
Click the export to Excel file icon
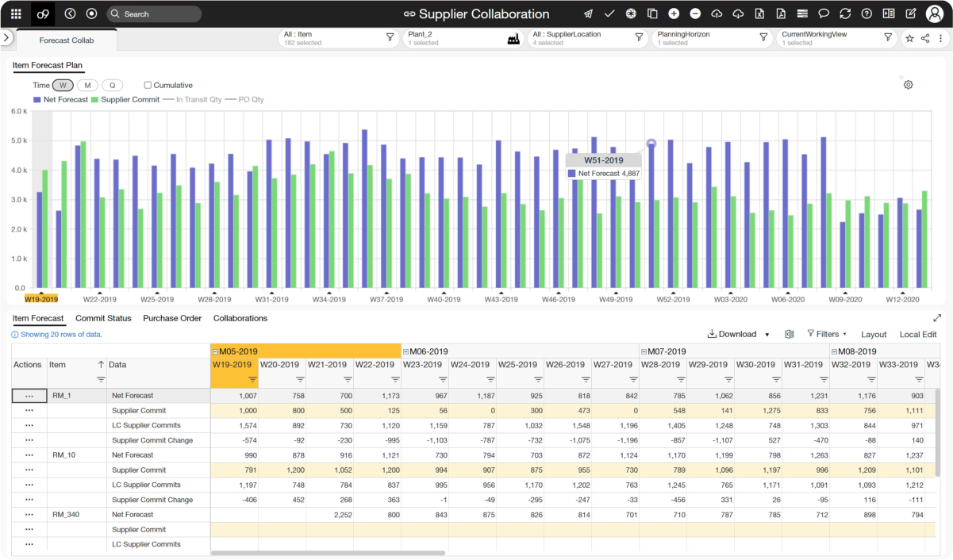[759, 13]
